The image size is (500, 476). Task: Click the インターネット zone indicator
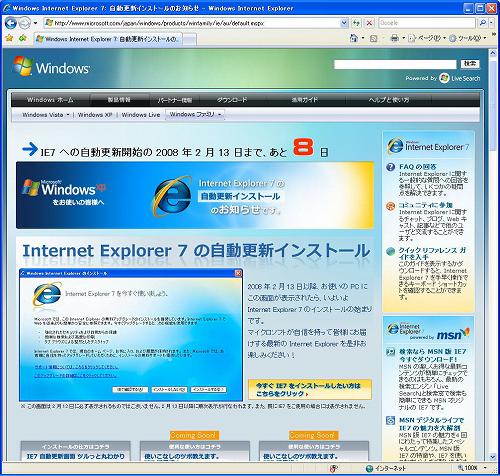[386, 468]
